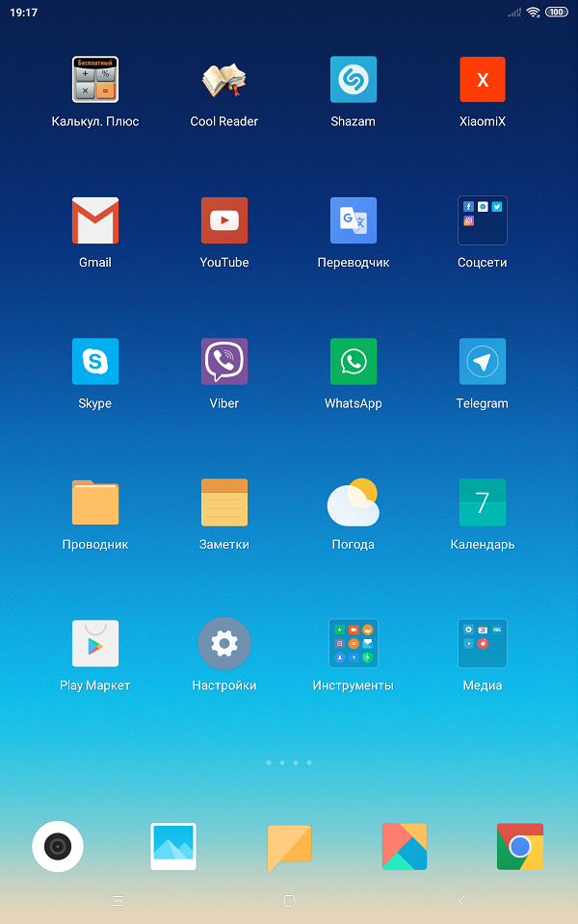This screenshot has height=924, width=578.
Task: Tap the recent apps menu navigation button
Action: pyautogui.click(x=118, y=901)
